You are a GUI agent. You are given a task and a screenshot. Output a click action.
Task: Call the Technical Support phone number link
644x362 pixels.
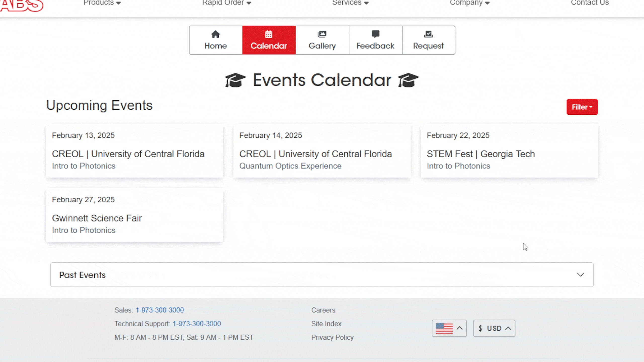point(197,324)
